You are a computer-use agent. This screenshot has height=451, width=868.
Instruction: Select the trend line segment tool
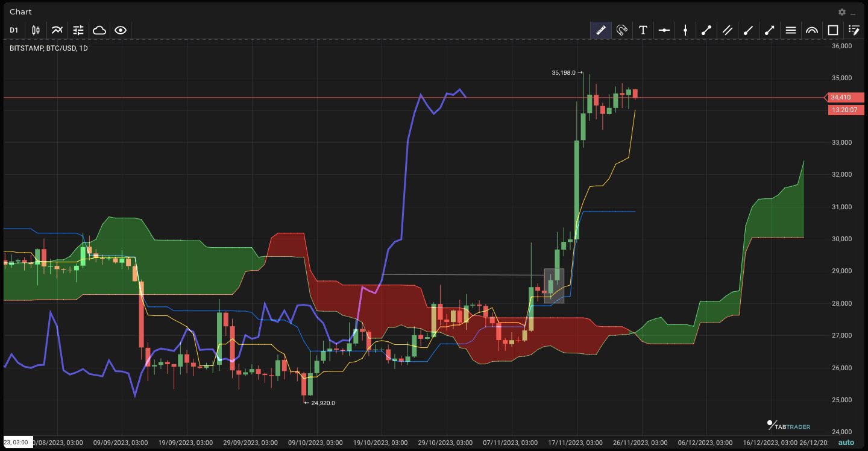(x=706, y=30)
